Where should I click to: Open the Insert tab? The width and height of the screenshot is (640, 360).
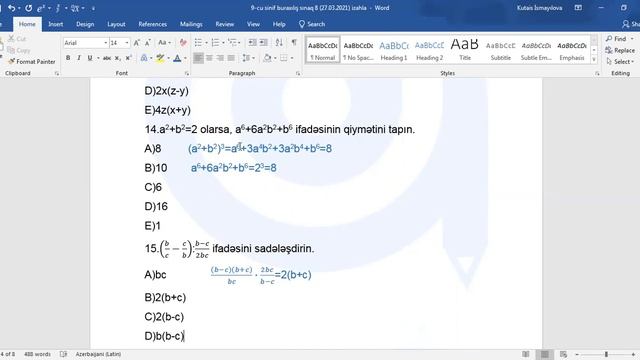(x=56, y=24)
